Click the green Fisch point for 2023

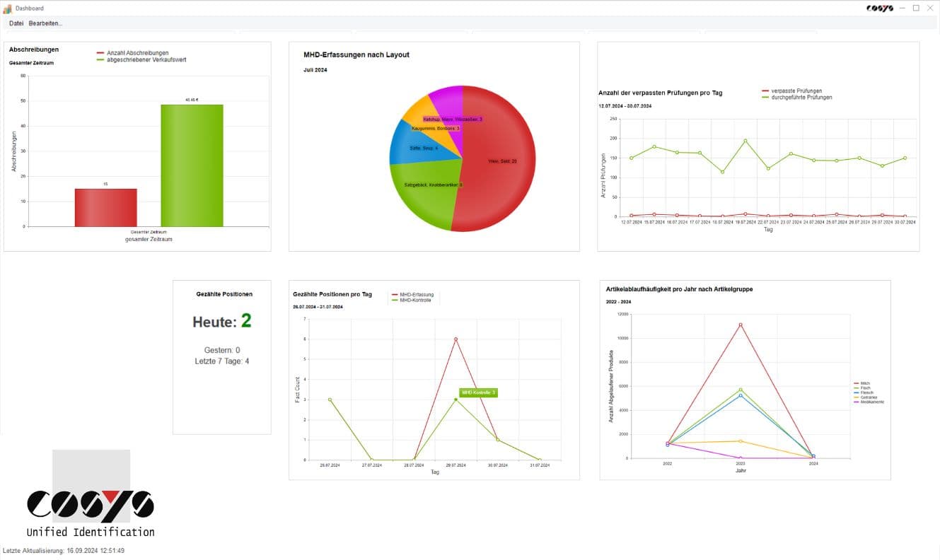(x=741, y=390)
